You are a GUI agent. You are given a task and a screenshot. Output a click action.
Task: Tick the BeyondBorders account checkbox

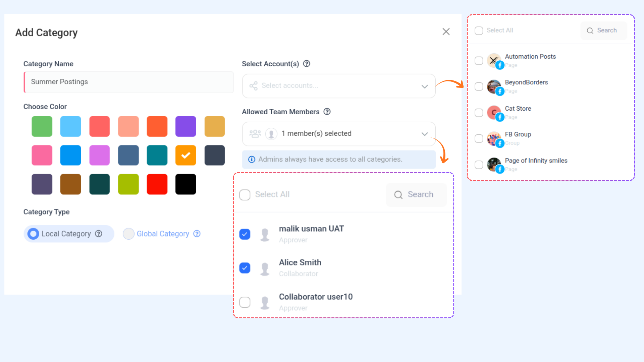tap(479, 86)
